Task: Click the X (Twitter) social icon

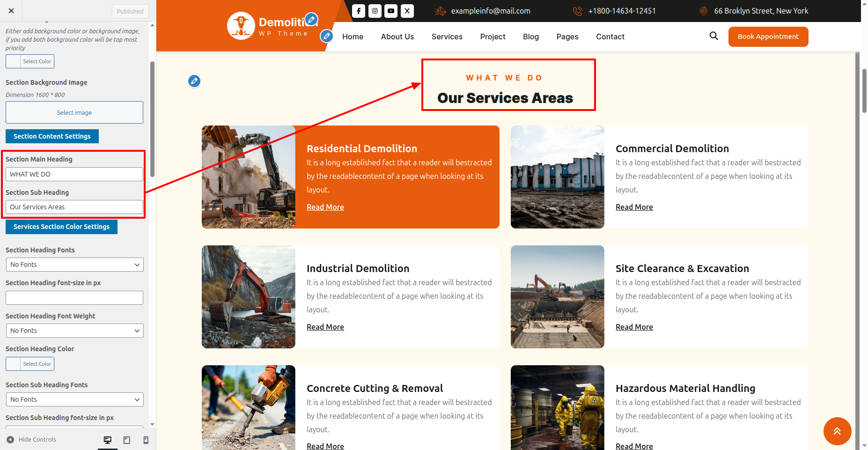Action: pyautogui.click(x=407, y=11)
